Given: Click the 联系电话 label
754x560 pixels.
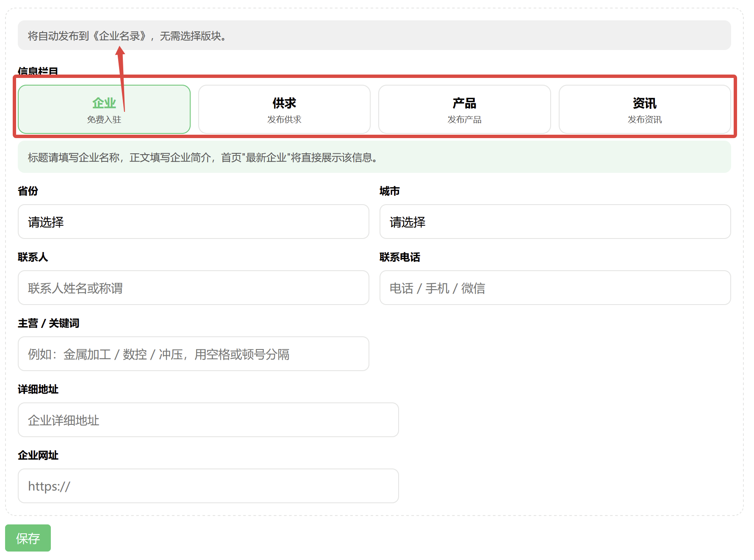Looking at the screenshot, I should [x=400, y=257].
